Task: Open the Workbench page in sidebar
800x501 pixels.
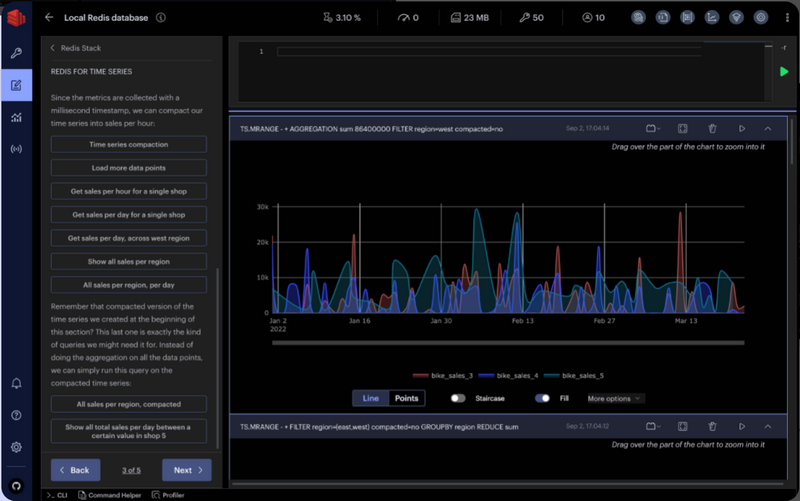Action: [x=16, y=85]
